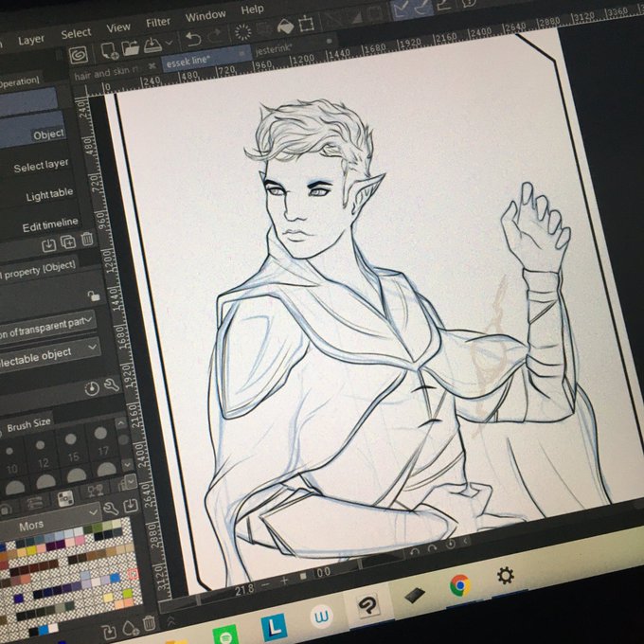Pick the bright blue swatch in Mors palette
This screenshot has width=644, height=644.
[116, 578]
